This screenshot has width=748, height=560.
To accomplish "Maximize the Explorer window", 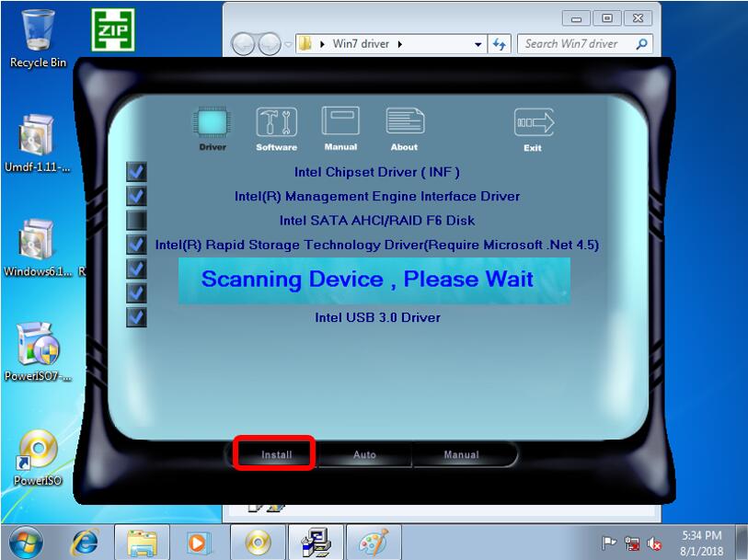I will click(607, 18).
